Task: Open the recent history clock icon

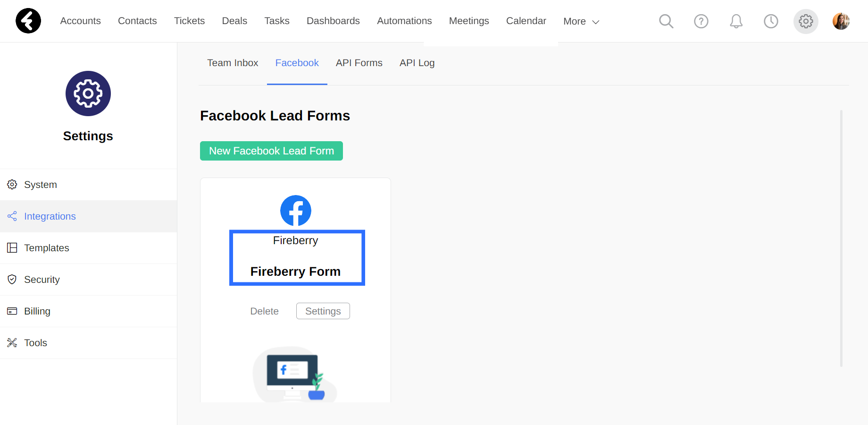Action: [x=771, y=21]
